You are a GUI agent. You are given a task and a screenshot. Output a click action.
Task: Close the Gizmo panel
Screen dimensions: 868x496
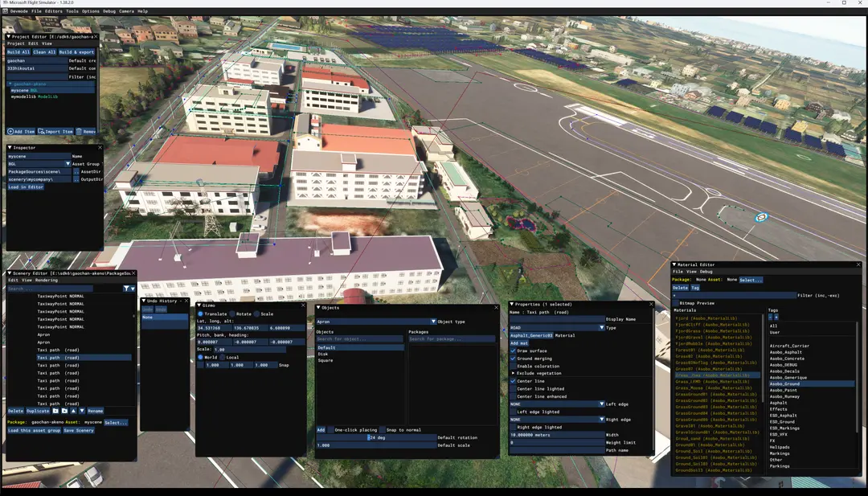303,305
